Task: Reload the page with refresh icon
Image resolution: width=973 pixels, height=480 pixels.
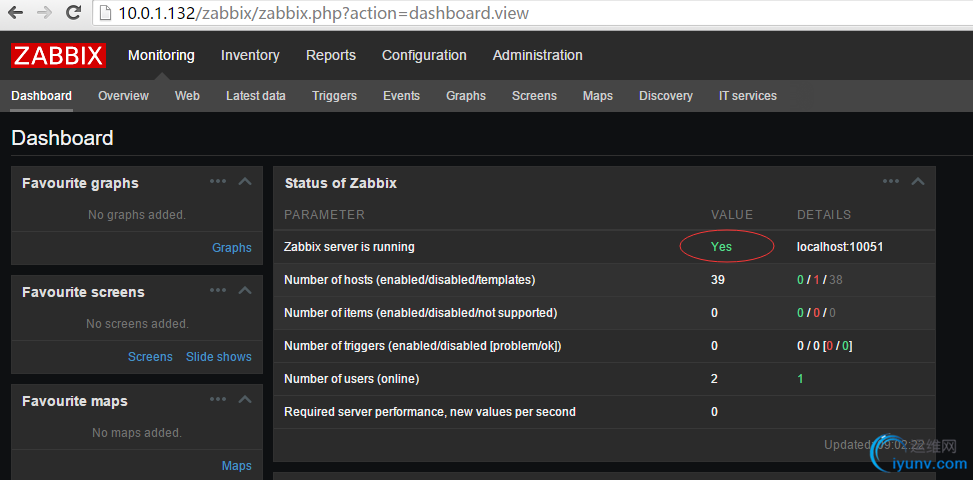Action: pyautogui.click(x=73, y=14)
